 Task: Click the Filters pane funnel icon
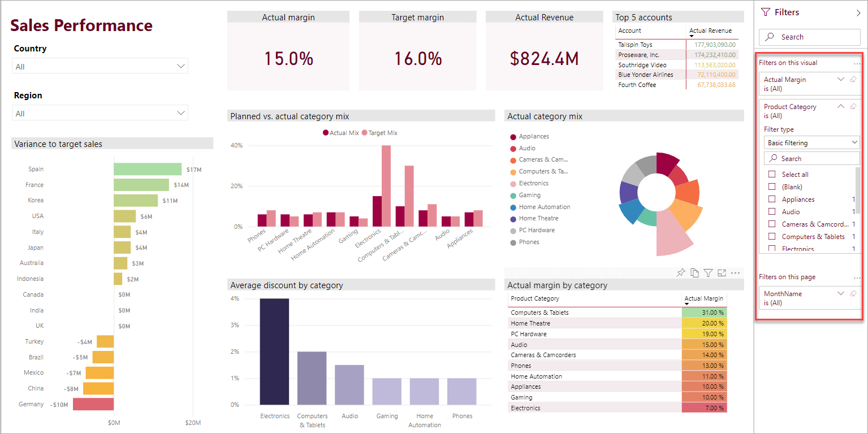[x=766, y=11]
